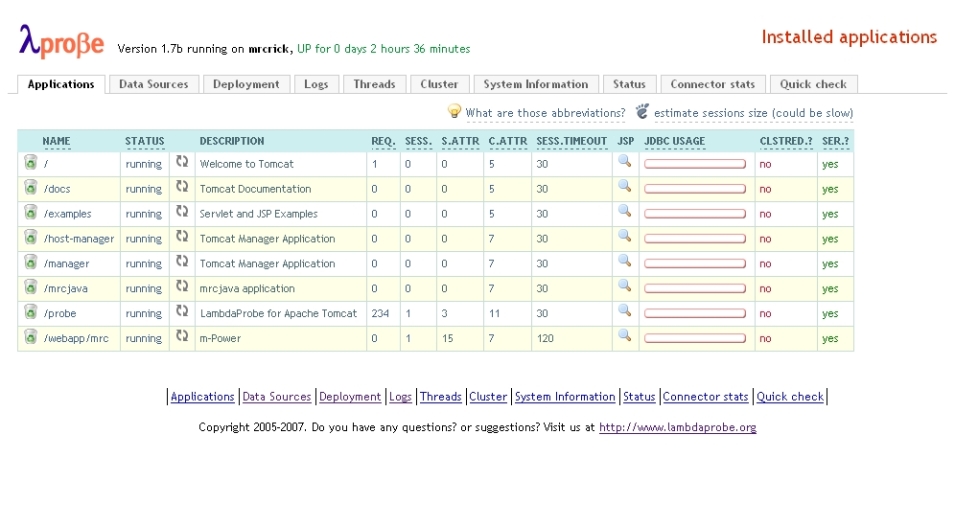
Task: Switch to the Deployment tab
Action: click(246, 85)
